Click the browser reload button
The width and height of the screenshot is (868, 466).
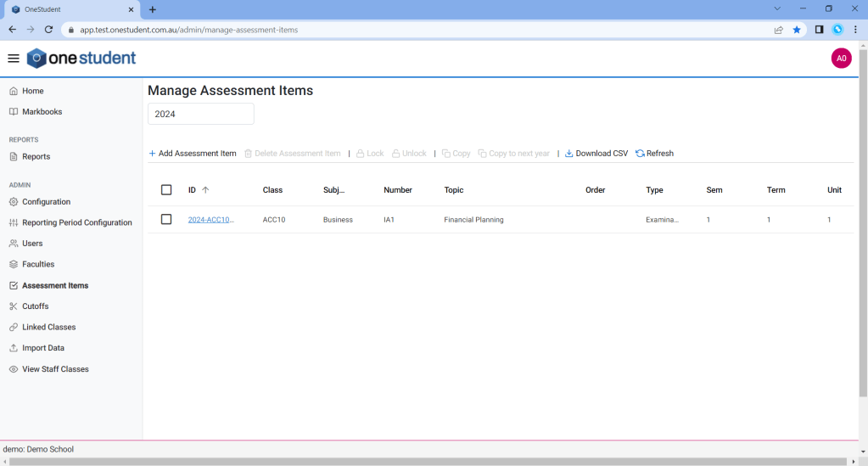click(48, 30)
